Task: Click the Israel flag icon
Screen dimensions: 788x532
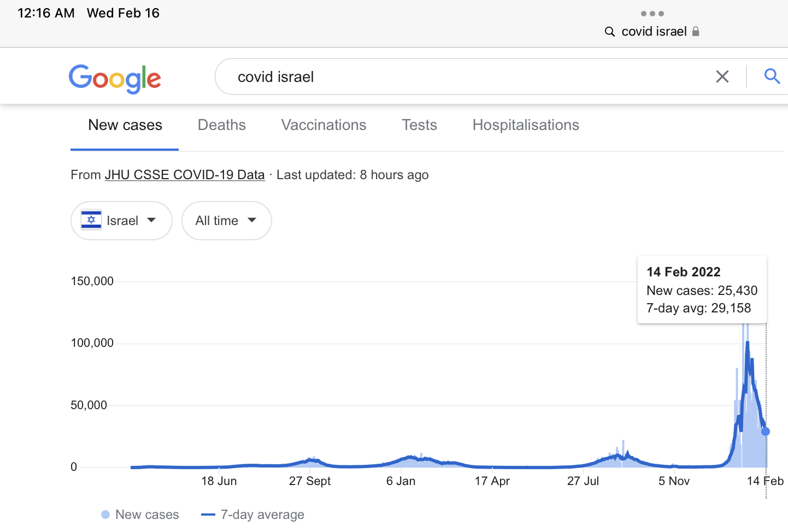Action: click(x=91, y=220)
